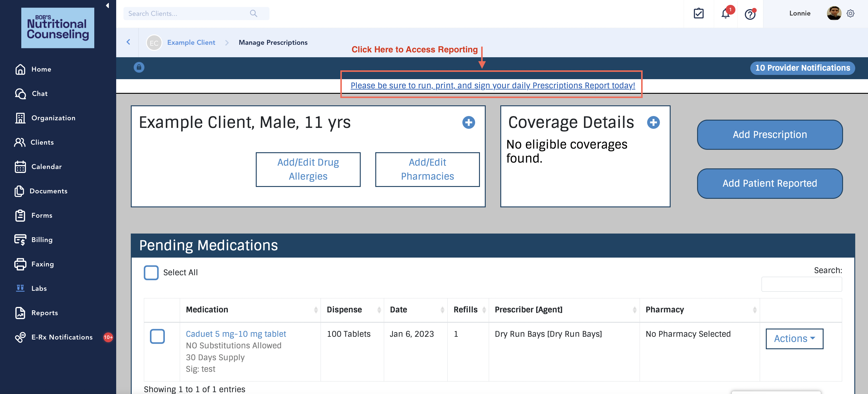Click the help question mark icon

coord(750,14)
